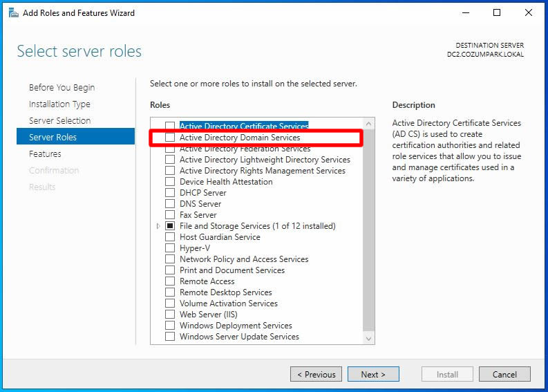Check Active Directory Domain Services checkbox

pos(170,138)
